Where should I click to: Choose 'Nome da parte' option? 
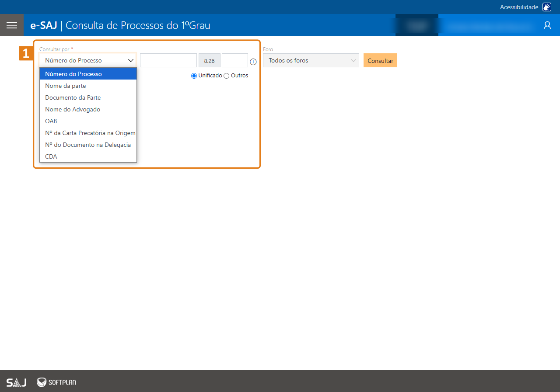pos(88,86)
